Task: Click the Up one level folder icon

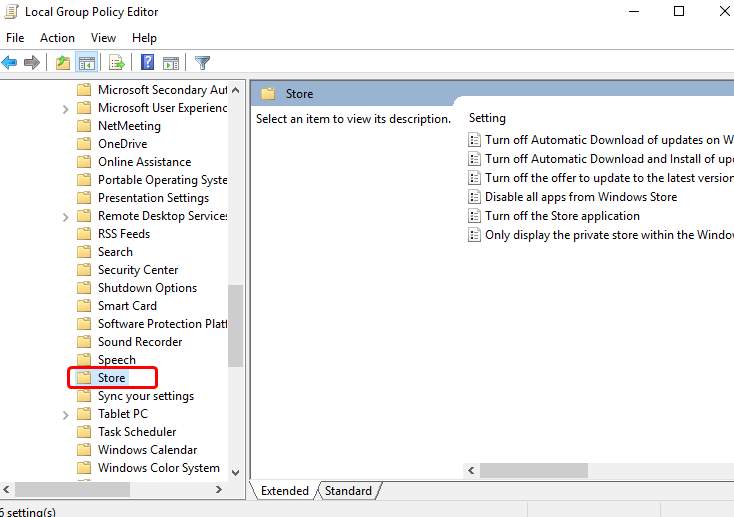Action: click(63, 62)
